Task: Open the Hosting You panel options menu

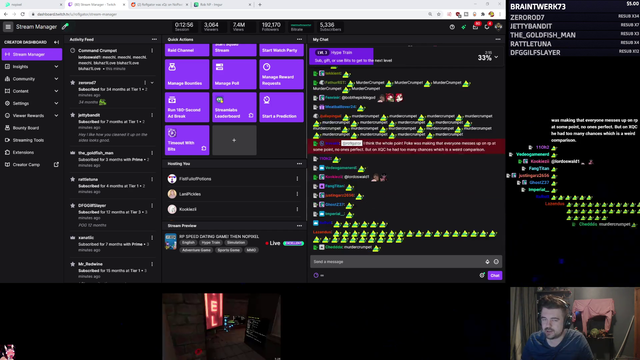Action: pyautogui.click(x=300, y=164)
